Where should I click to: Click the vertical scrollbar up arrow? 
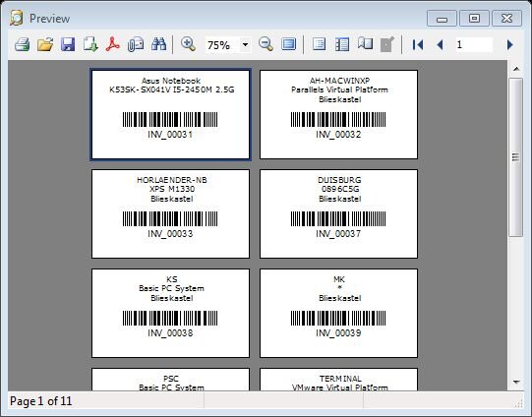(516, 69)
